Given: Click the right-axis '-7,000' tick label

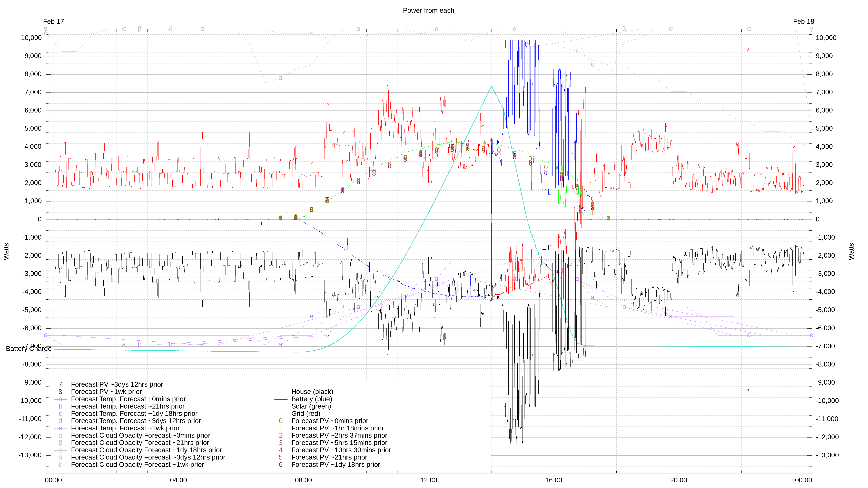Looking at the screenshot, I should click(825, 346).
